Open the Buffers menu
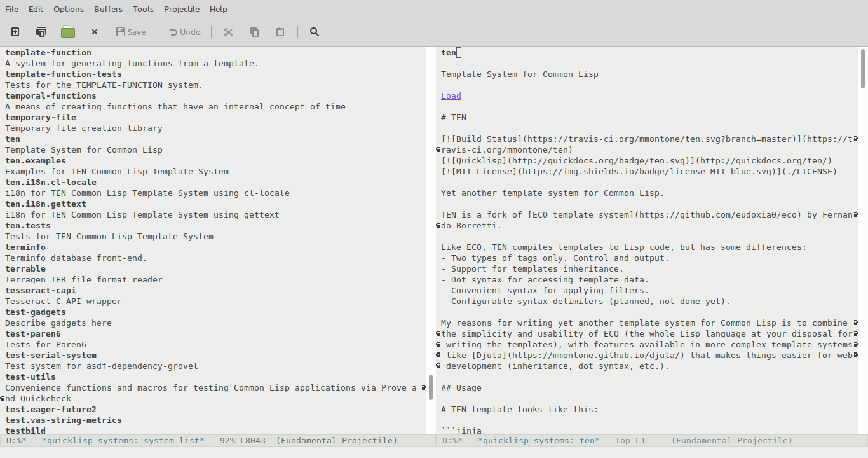 [109, 9]
